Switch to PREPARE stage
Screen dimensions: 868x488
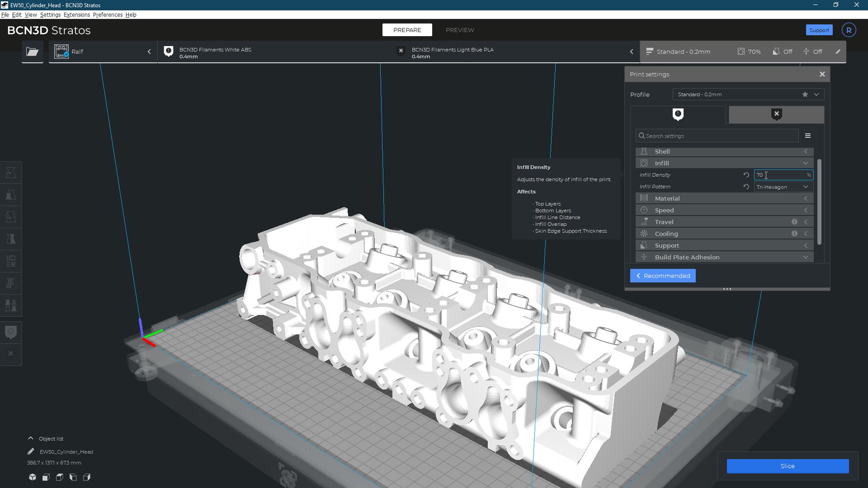pos(407,30)
